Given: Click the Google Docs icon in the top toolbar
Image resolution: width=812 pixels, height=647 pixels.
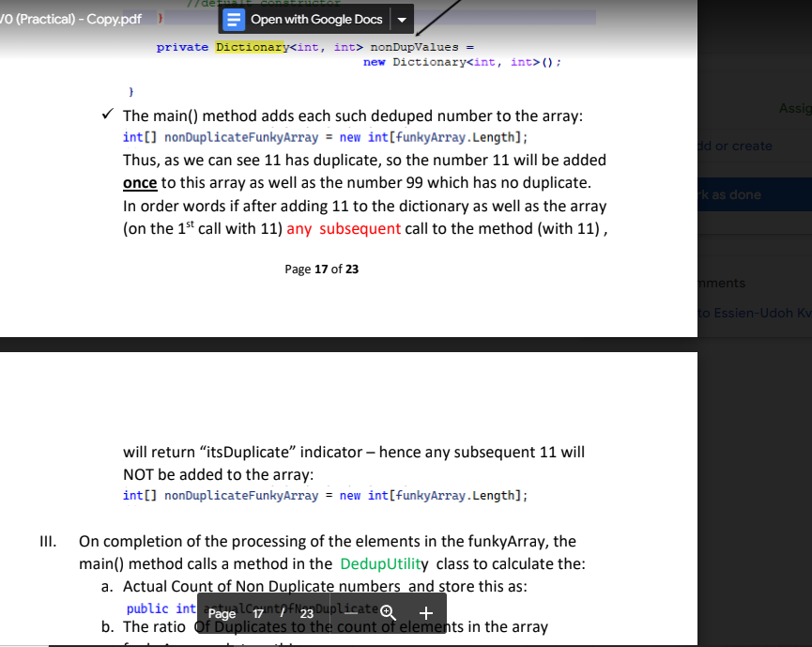Looking at the screenshot, I should click(x=232, y=18).
